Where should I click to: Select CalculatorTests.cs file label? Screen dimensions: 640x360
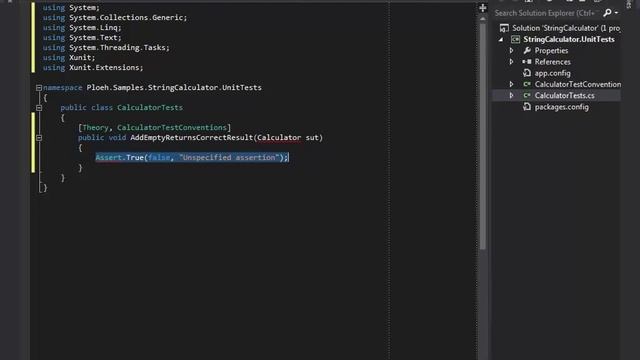[x=564, y=96]
